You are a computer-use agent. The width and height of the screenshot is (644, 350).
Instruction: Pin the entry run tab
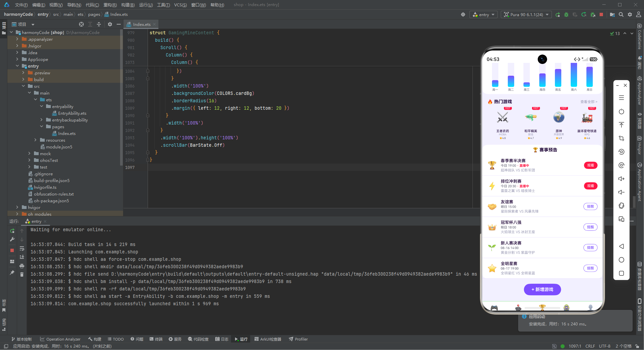click(12, 272)
